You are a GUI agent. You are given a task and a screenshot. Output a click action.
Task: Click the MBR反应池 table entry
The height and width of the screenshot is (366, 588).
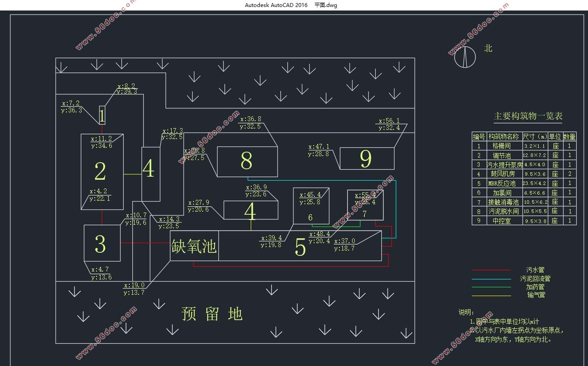click(x=502, y=184)
